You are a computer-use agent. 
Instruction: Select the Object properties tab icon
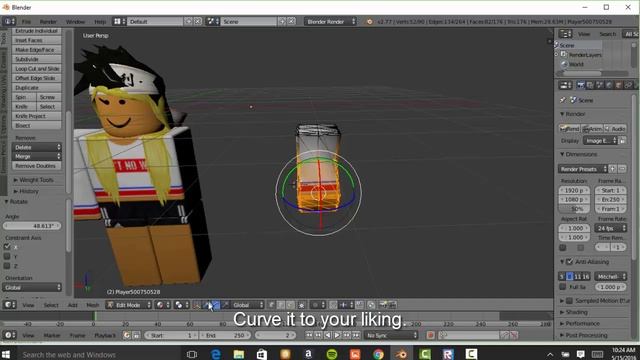coord(618,85)
